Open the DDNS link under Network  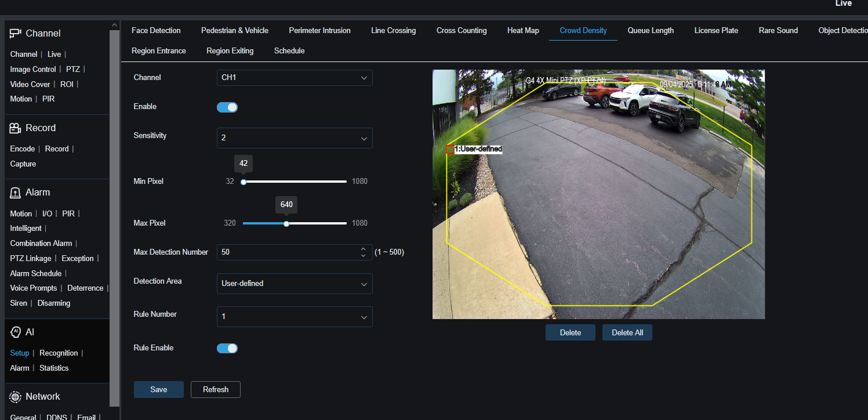pos(57,417)
